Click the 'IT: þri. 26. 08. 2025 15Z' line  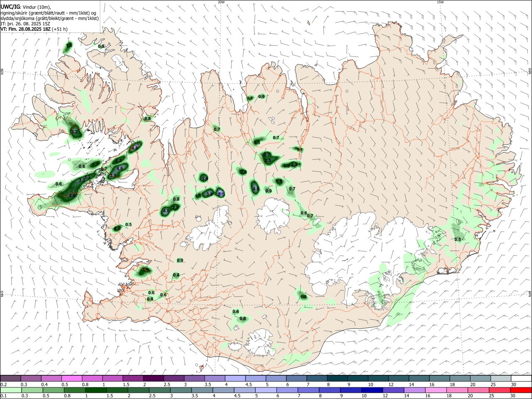pos(25,24)
